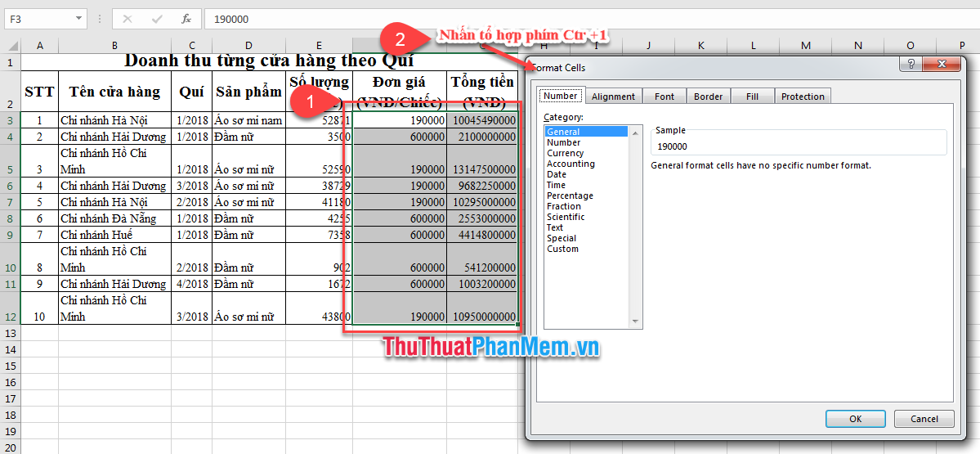Select Percentage in Category list
The image size is (980, 454).
tap(586, 196)
